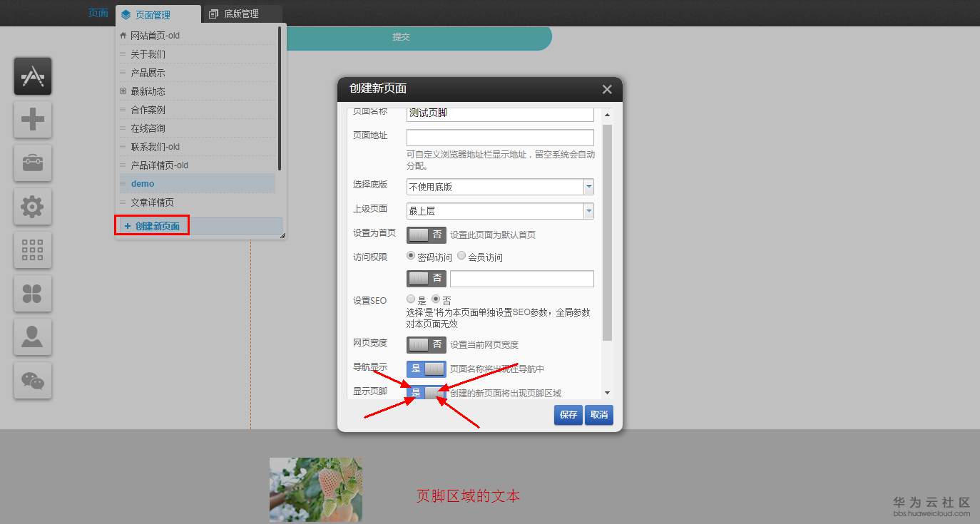Screen dimensions: 980x524
Task: Click the page list scrollbar
Action: coord(280,98)
